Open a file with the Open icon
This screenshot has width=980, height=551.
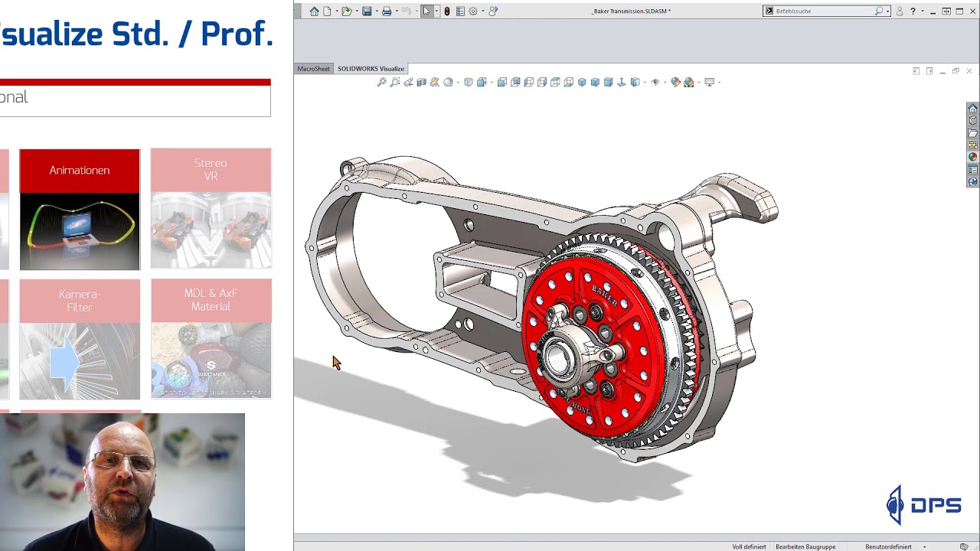click(x=347, y=11)
